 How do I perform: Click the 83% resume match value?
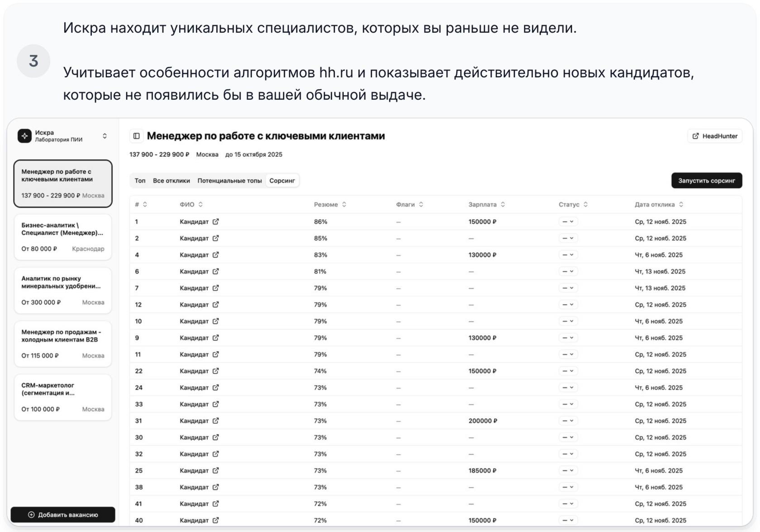click(x=320, y=255)
